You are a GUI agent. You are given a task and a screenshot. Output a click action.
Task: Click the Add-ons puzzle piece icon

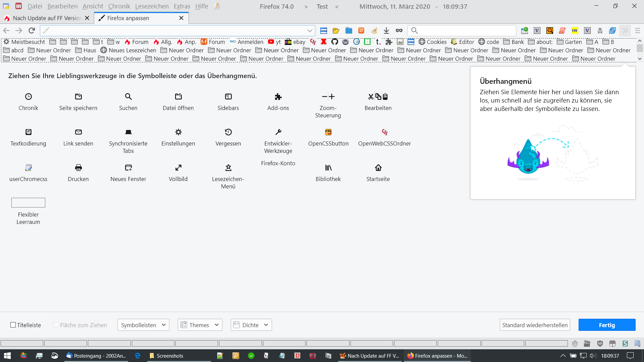click(278, 97)
